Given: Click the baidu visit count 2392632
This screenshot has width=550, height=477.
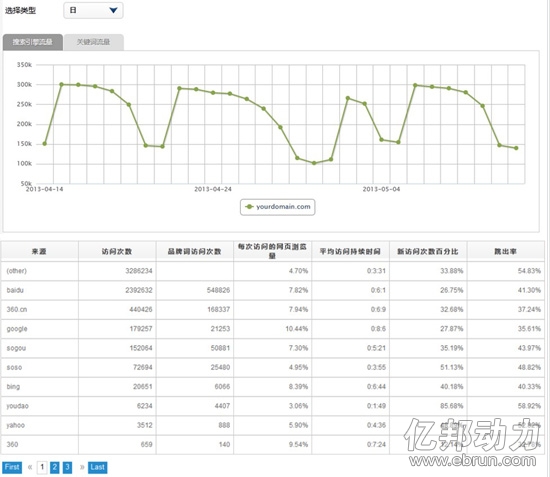Looking at the screenshot, I should [139, 290].
